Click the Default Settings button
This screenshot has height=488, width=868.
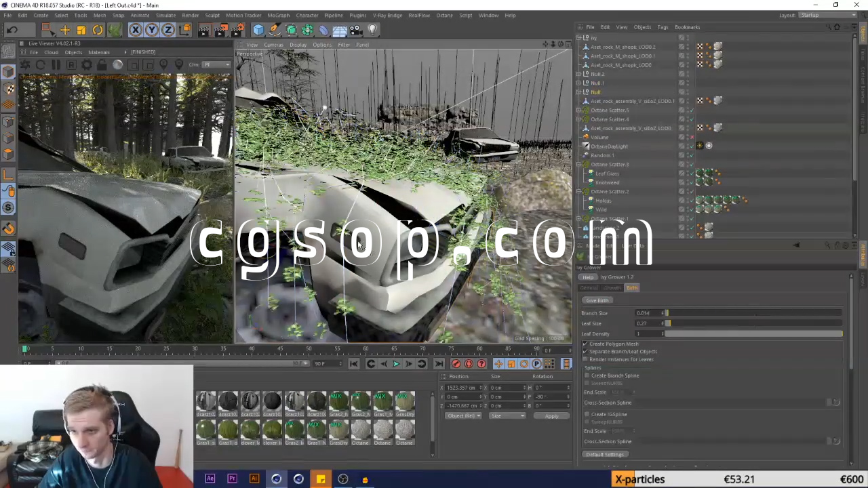[x=605, y=455]
